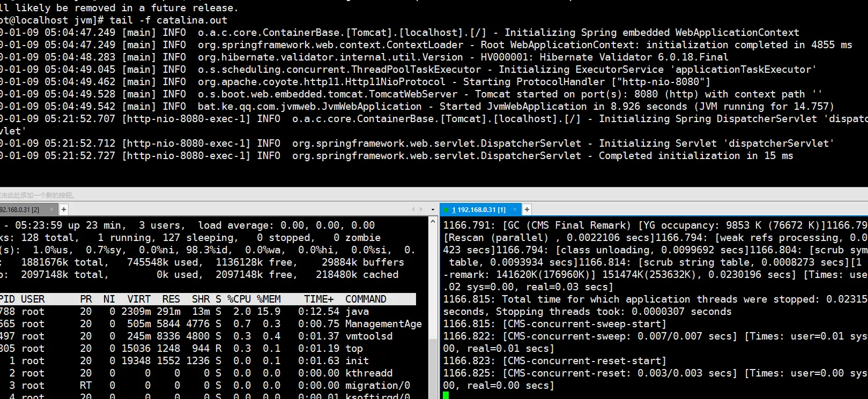Click the up arrow on the top pane scrollbar
Viewport: 868px width, 399px height.
coord(433,221)
